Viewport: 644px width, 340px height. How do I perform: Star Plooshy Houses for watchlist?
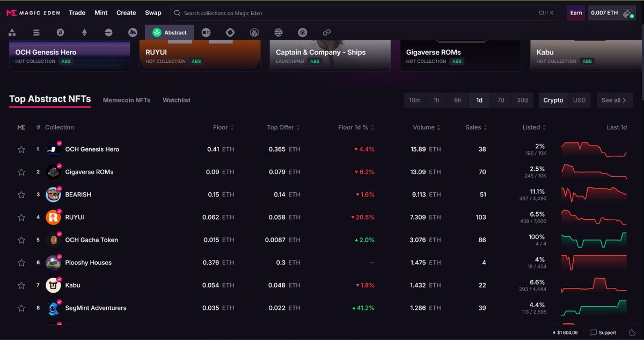[21, 263]
